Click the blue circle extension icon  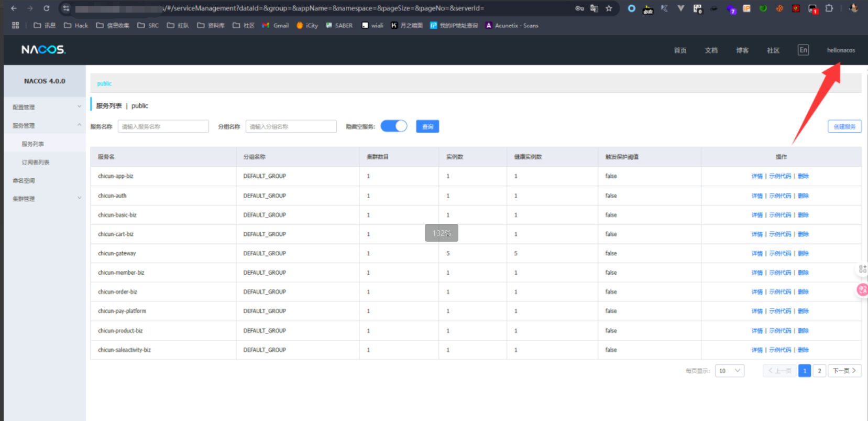[x=632, y=8]
